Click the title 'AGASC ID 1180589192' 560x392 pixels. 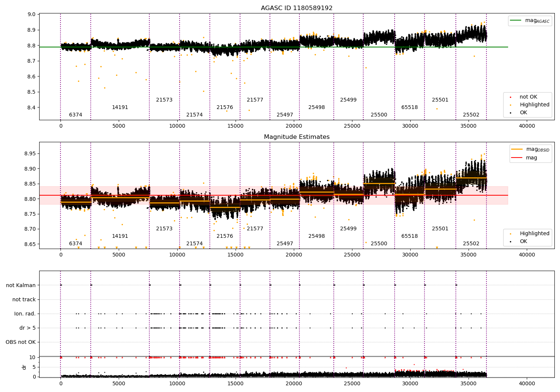(297, 8)
